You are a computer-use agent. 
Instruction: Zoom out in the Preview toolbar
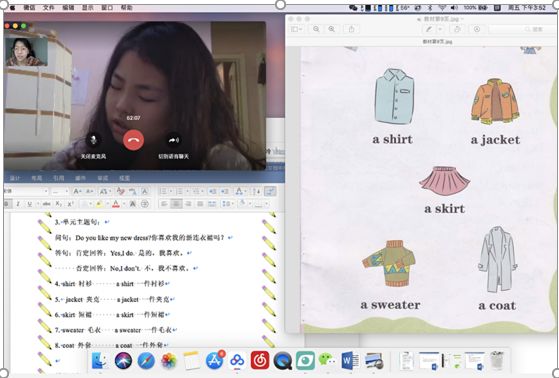click(x=316, y=29)
